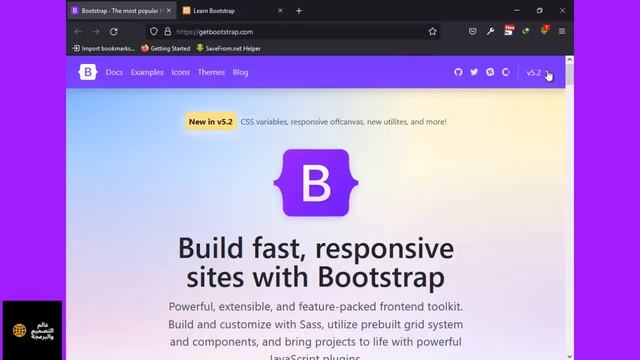Open the Open Collective icon link
This screenshot has height=360, width=640.
506,72
